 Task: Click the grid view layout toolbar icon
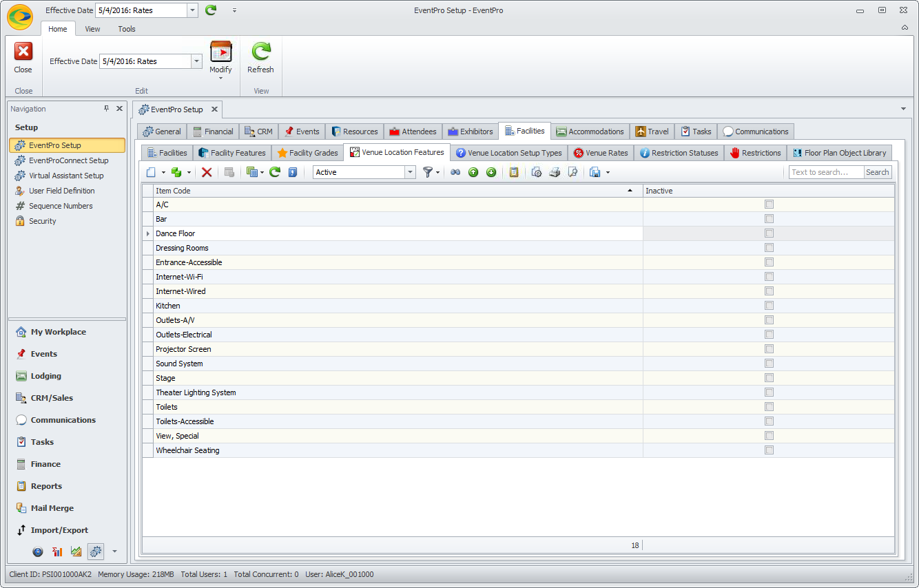(251, 172)
